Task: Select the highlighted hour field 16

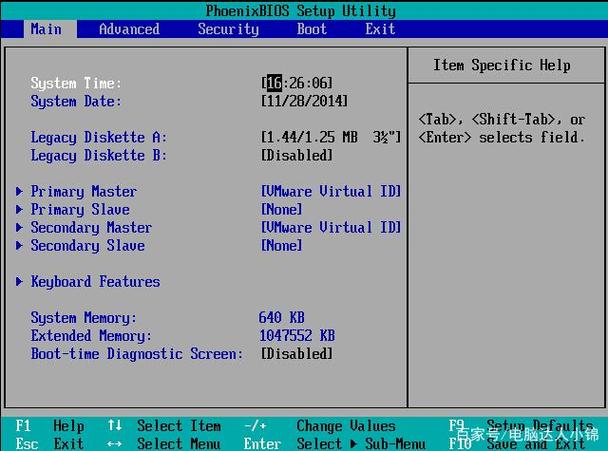Action: click(x=274, y=83)
